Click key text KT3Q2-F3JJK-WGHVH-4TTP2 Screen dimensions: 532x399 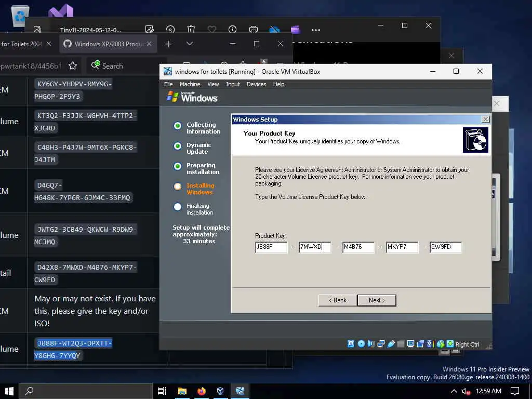(86, 115)
